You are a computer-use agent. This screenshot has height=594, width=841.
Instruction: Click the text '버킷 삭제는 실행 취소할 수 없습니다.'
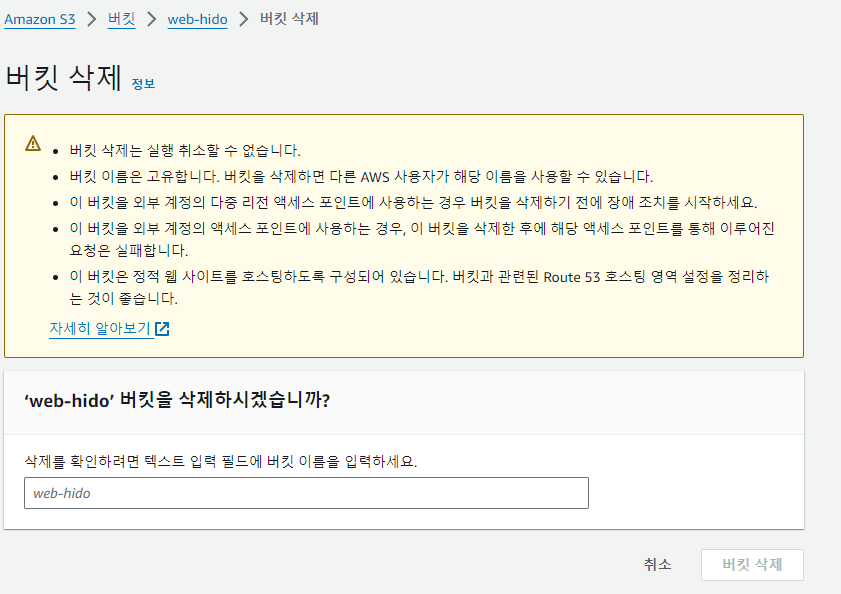(x=185, y=150)
